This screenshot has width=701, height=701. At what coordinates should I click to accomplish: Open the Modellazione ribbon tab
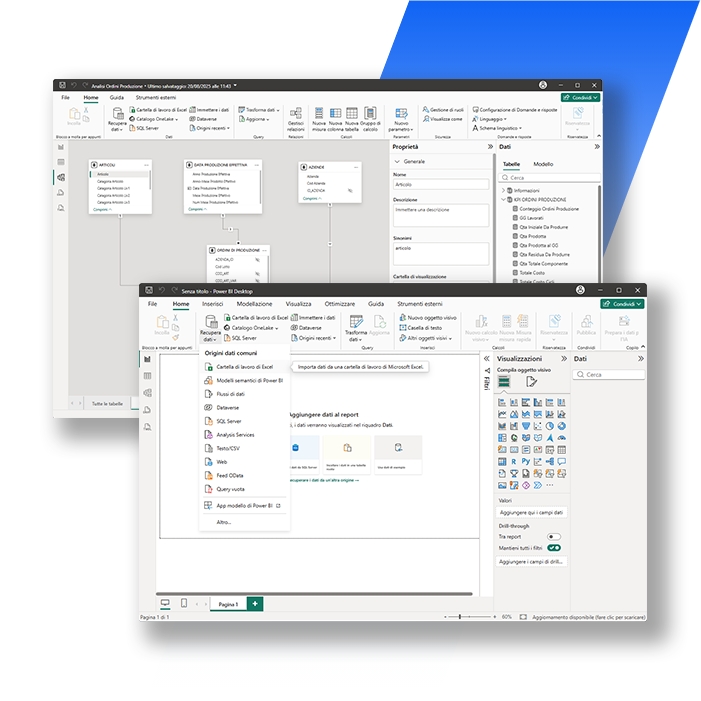click(x=254, y=303)
